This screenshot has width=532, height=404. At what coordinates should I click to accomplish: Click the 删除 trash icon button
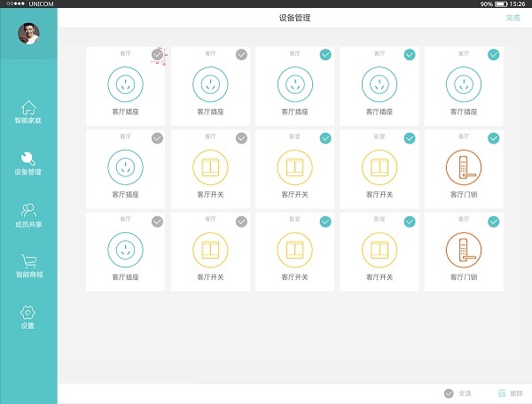point(503,392)
